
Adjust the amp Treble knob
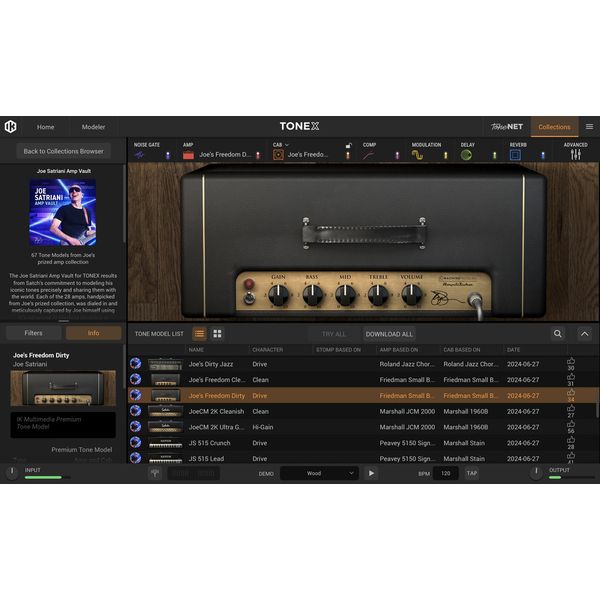pos(378,295)
